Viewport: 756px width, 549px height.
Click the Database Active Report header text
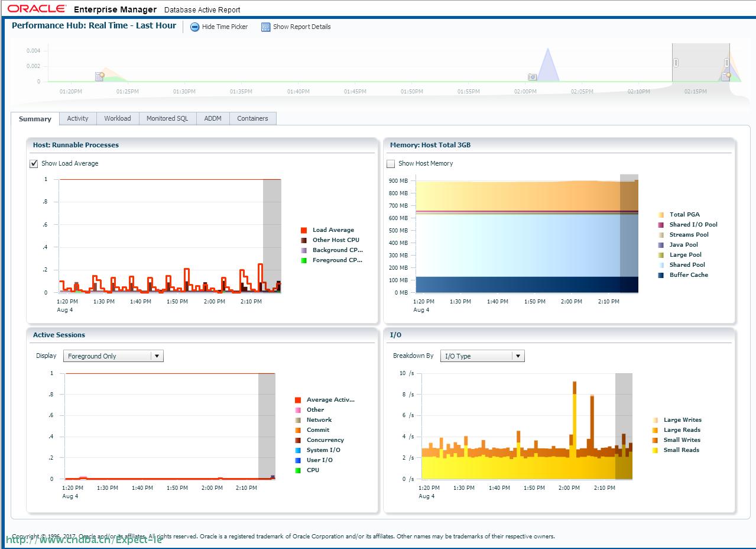coord(202,10)
